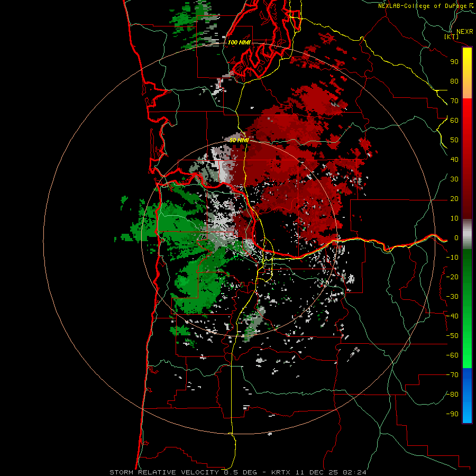
Task: Click the "0.5 DEG" elevation text
Action: 241,472
